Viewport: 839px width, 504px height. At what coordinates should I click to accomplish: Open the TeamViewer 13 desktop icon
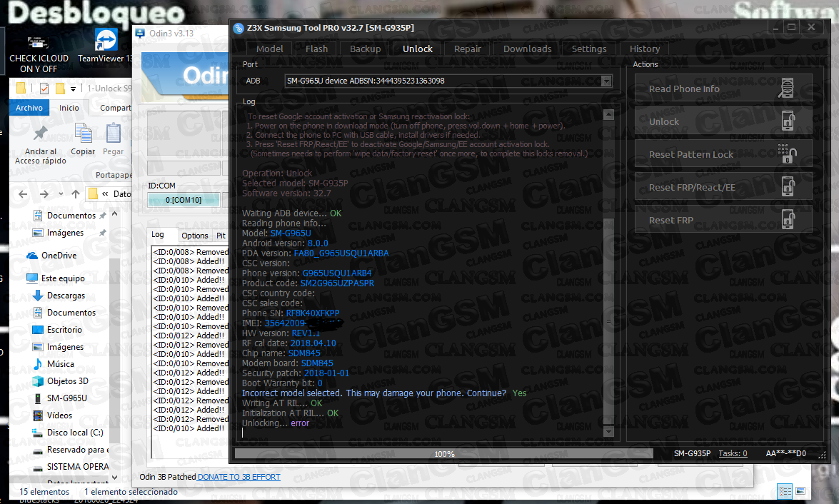(106, 47)
